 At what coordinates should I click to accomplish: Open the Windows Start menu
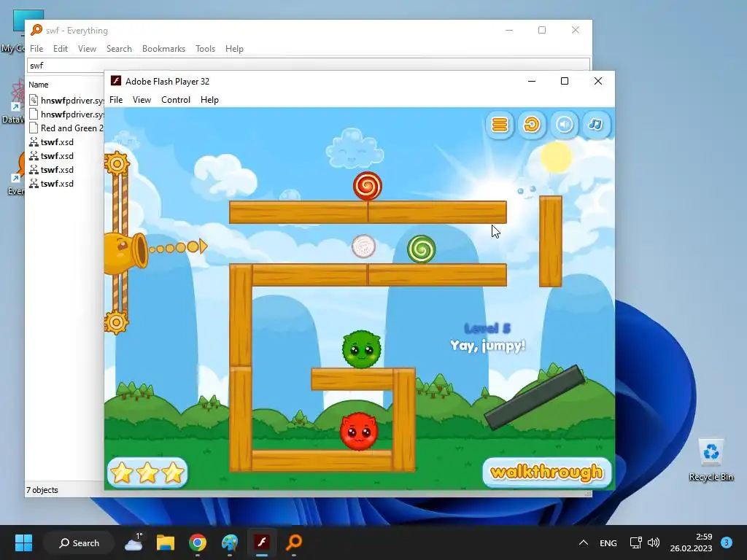click(x=23, y=542)
